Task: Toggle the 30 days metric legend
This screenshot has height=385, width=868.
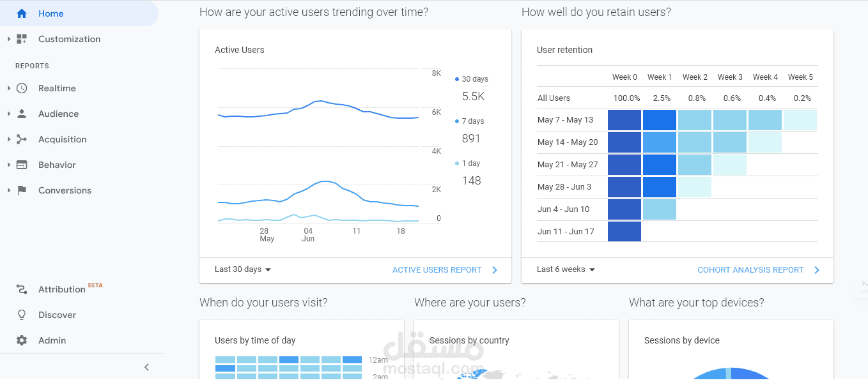Action: [471, 79]
